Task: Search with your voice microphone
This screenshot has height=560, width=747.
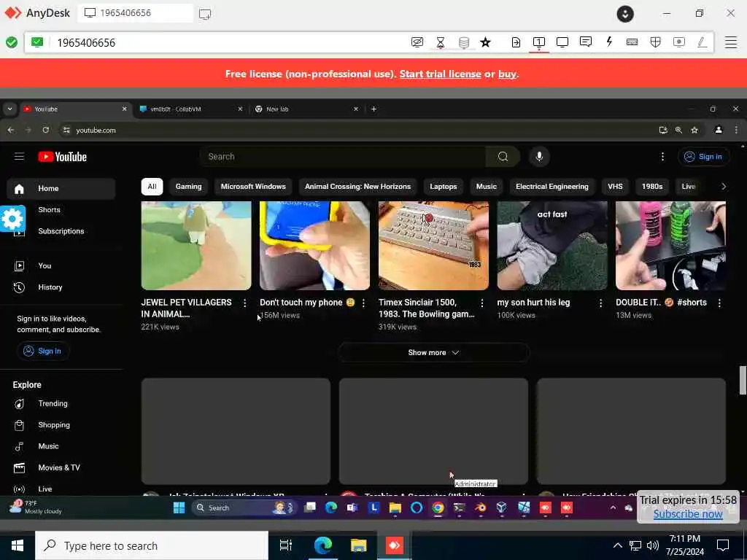Action: (539, 157)
